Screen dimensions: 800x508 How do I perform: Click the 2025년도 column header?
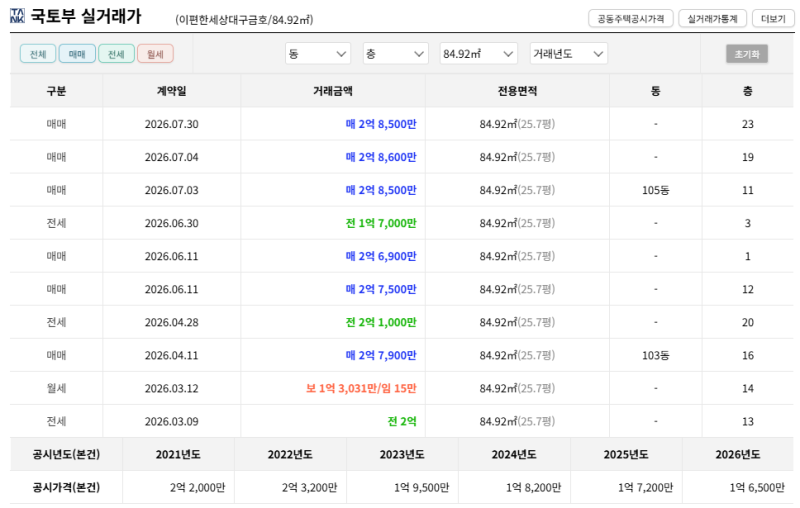(626, 454)
